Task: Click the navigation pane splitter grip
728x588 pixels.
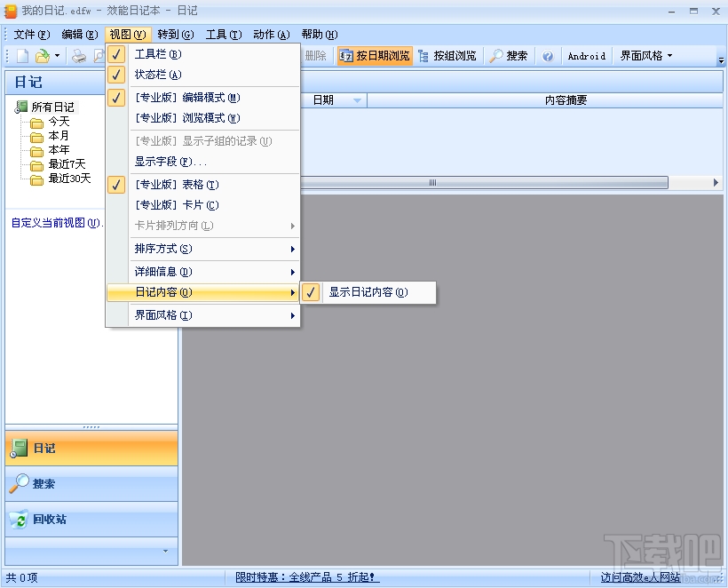Action: [x=91, y=427]
